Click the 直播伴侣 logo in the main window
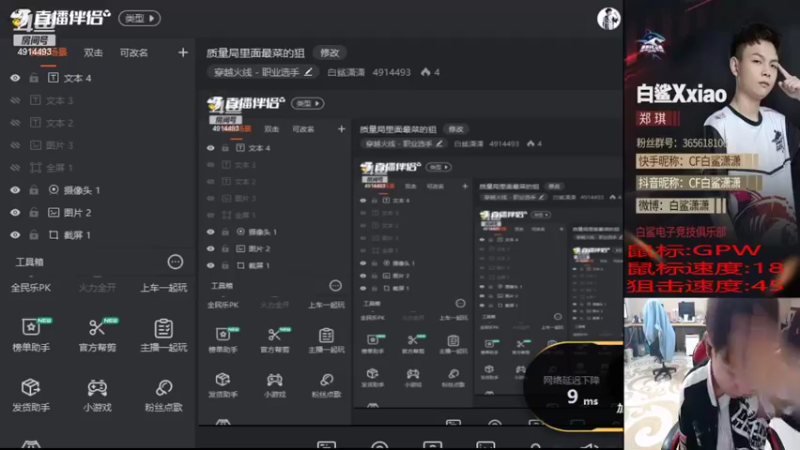 point(60,19)
